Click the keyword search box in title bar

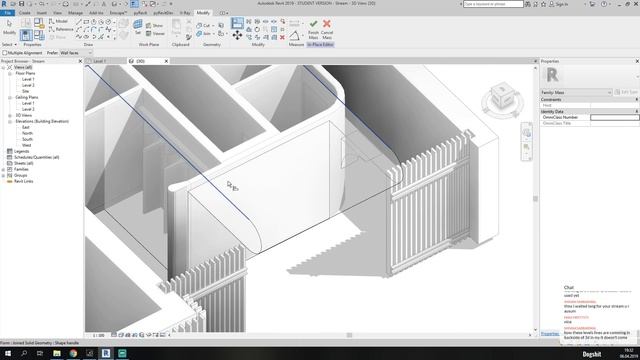tap(493, 4)
